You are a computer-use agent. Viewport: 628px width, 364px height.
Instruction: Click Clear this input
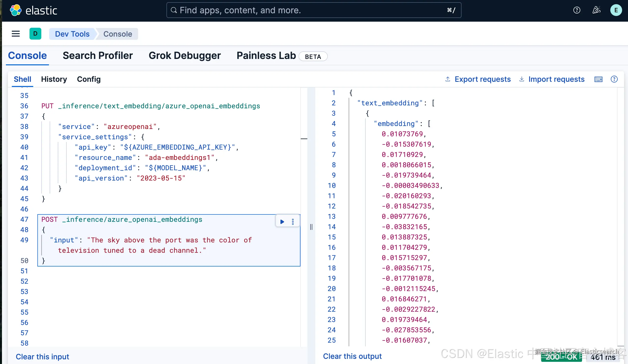click(x=42, y=357)
